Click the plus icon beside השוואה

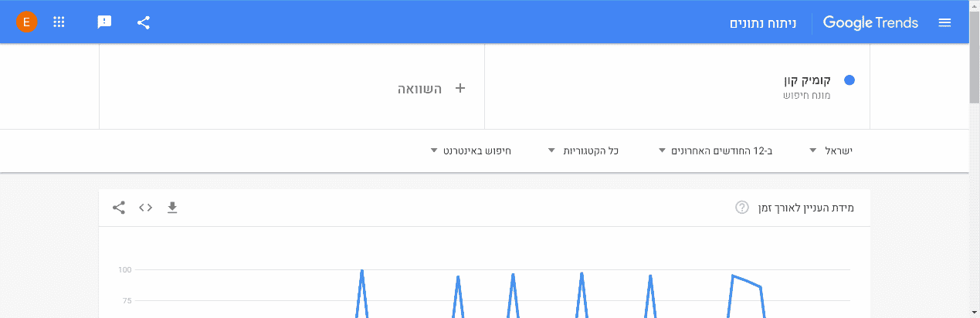click(x=460, y=88)
